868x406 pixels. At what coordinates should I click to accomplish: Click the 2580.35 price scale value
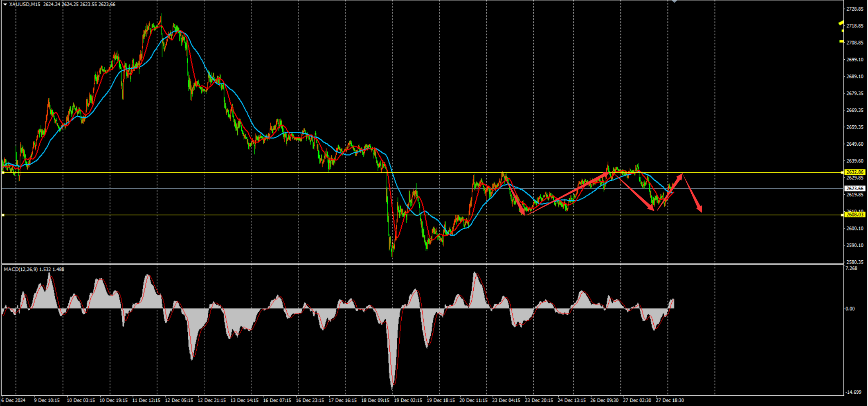pyautogui.click(x=855, y=262)
